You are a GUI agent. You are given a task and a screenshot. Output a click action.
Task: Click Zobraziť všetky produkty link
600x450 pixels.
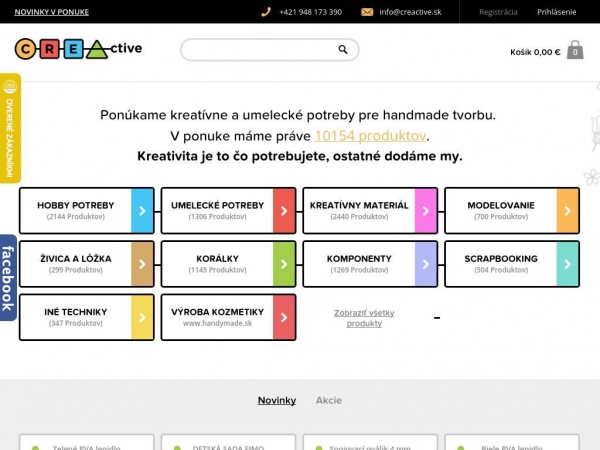click(364, 318)
